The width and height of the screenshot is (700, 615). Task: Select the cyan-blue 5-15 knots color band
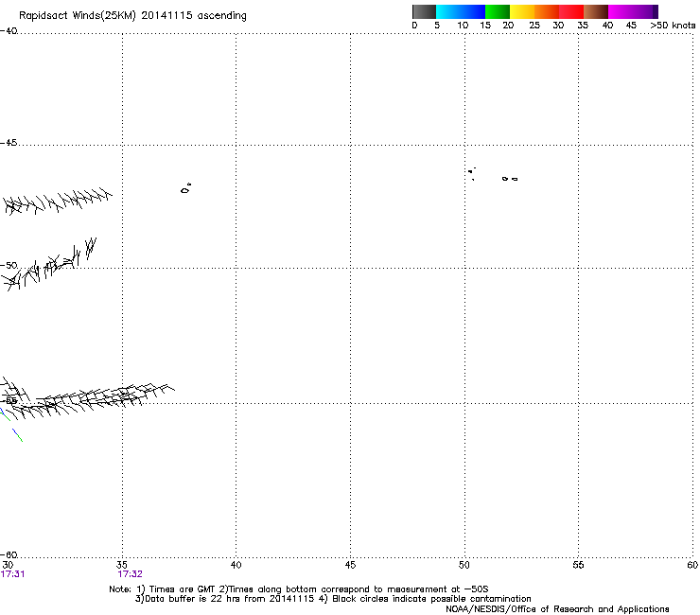coord(461,11)
